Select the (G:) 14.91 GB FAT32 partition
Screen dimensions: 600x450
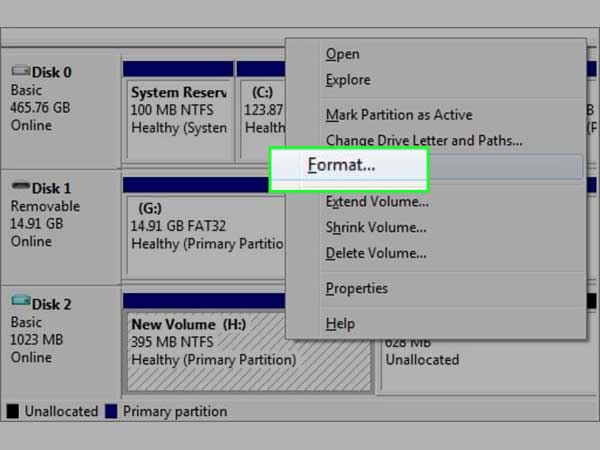pos(204,230)
